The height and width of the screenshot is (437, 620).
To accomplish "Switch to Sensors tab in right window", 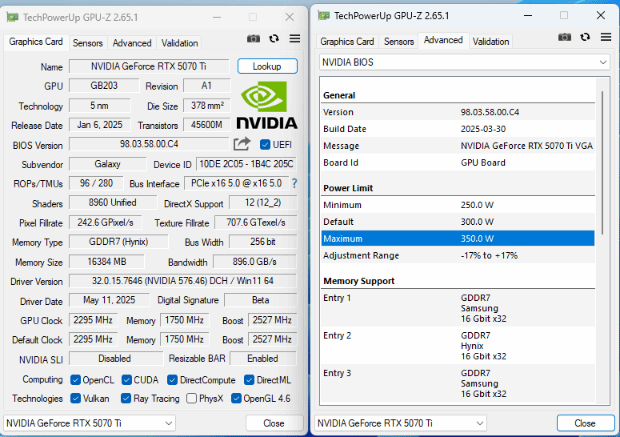I will coord(399,42).
